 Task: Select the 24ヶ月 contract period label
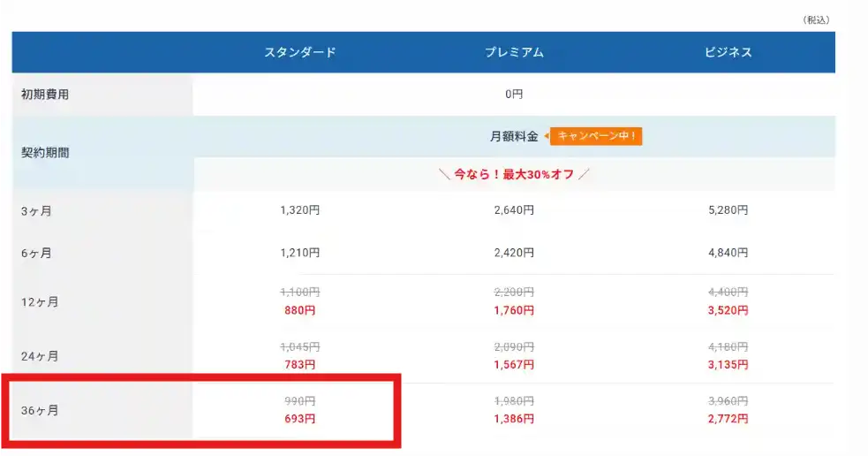pyautogui.click(x=40, y=356)
